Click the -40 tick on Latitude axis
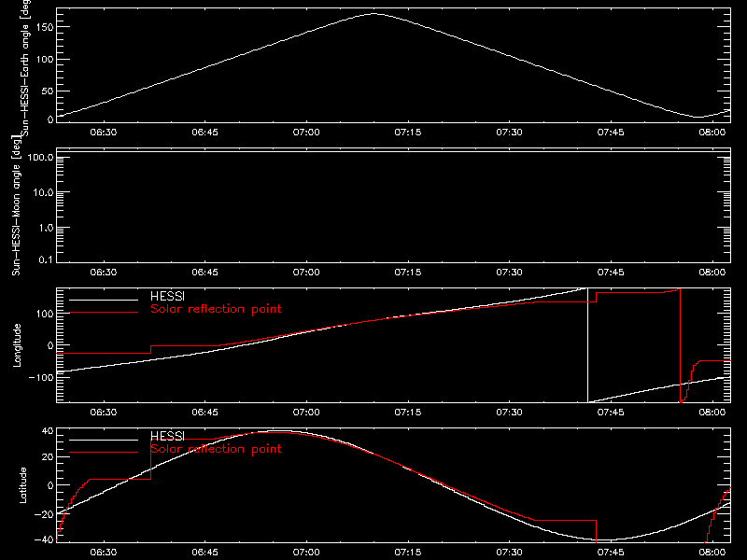 click(44, 539)
